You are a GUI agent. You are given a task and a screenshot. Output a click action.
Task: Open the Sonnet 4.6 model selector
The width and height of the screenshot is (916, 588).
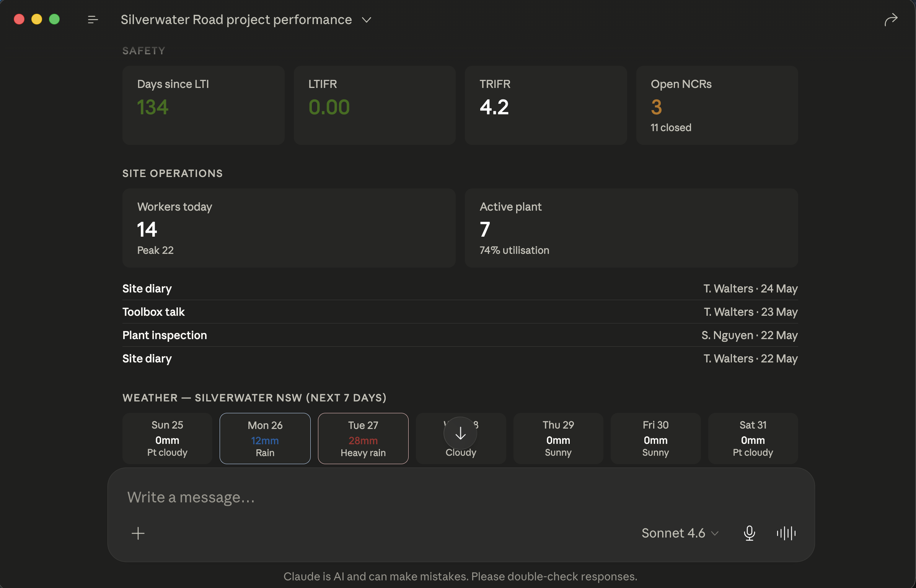tap(680, 533)
